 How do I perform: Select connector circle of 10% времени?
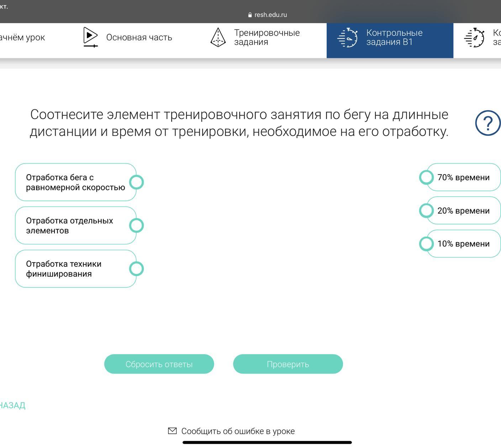click(426, 244)
